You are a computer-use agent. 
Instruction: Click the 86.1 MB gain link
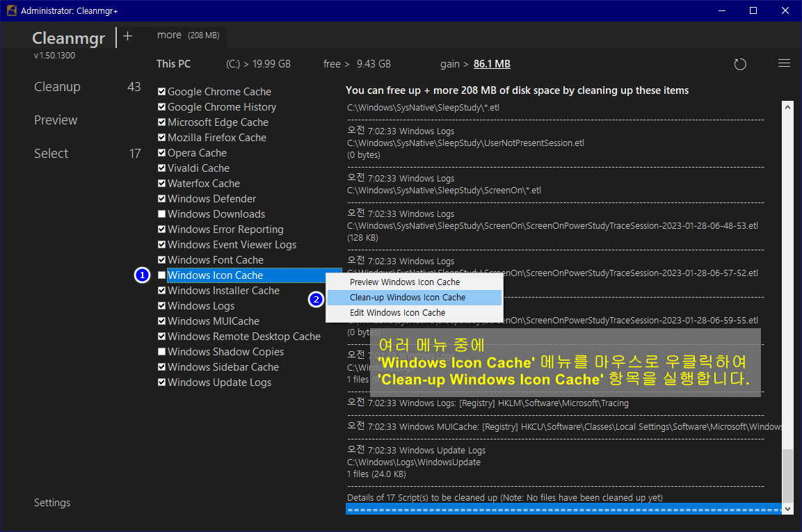pos(492,64)
